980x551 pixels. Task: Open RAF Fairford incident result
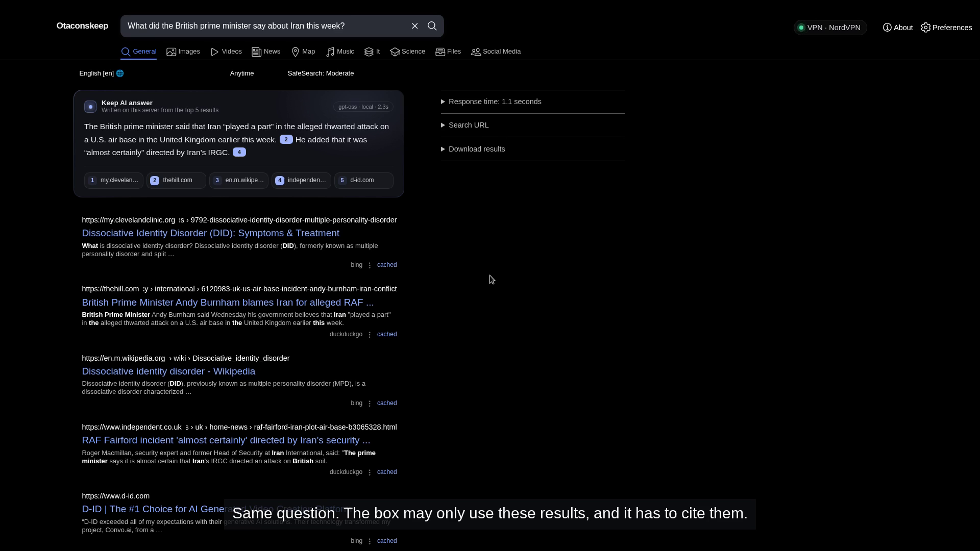coord(226,440)
